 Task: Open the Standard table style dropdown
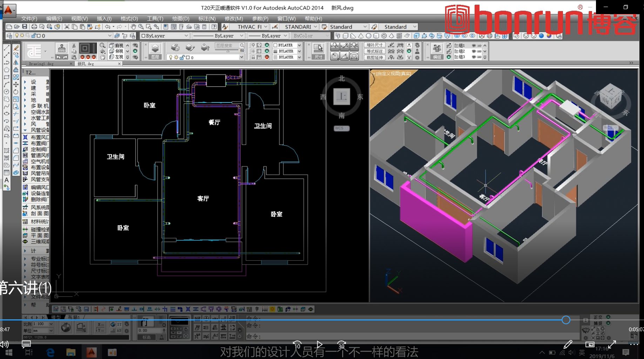point(365,27)
